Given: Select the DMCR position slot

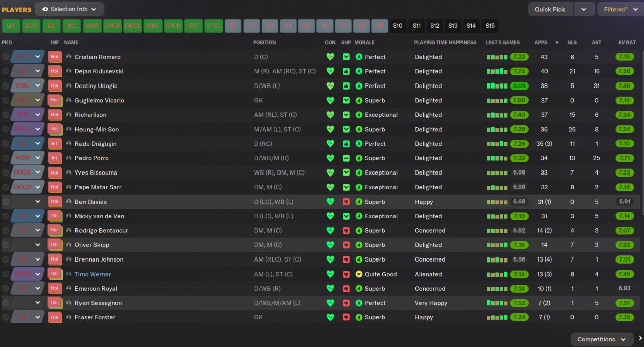Looking at the screenshot, I should (112, 26).
